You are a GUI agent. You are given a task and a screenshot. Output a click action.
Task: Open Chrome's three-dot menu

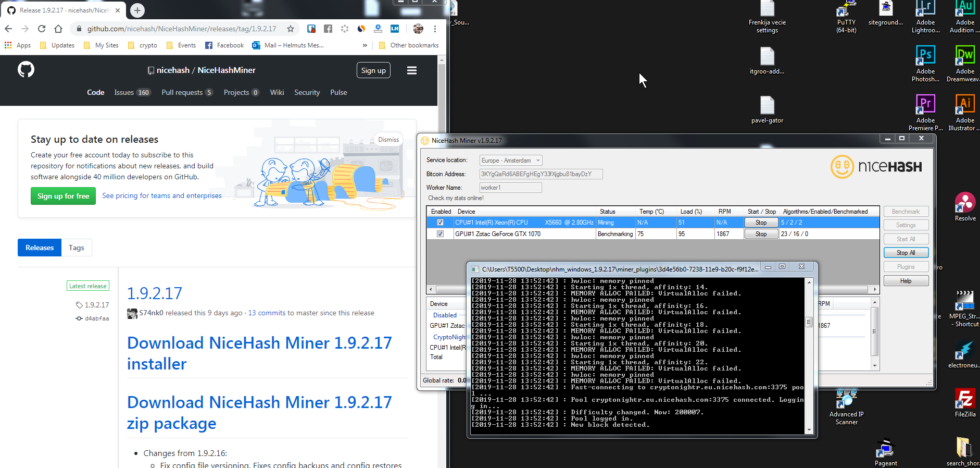[x=435, y=29]
